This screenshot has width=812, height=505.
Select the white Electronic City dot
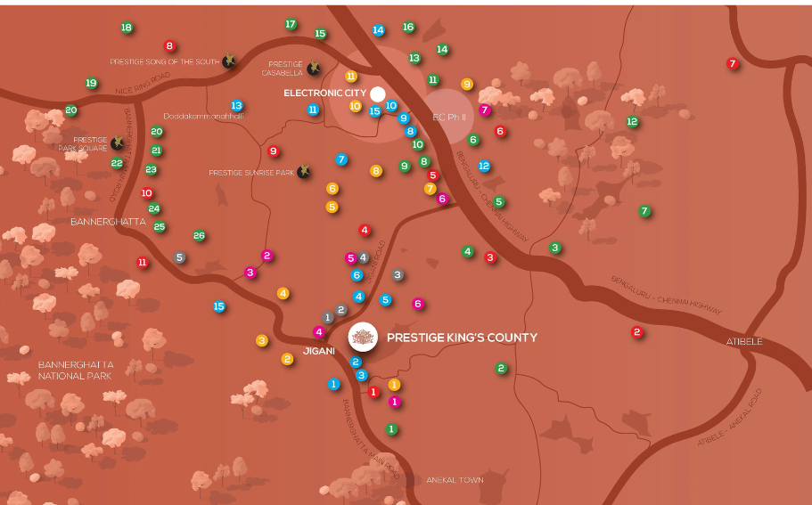[x=378, y=94]
